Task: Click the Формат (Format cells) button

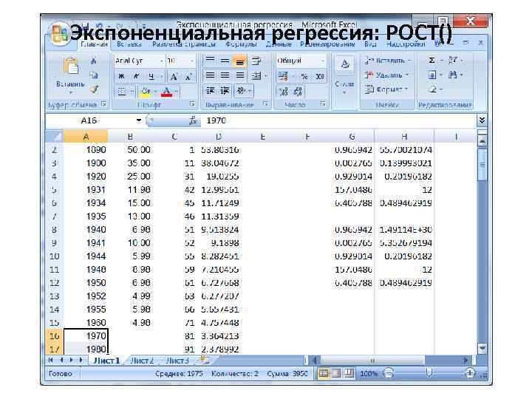Action: 386,89
